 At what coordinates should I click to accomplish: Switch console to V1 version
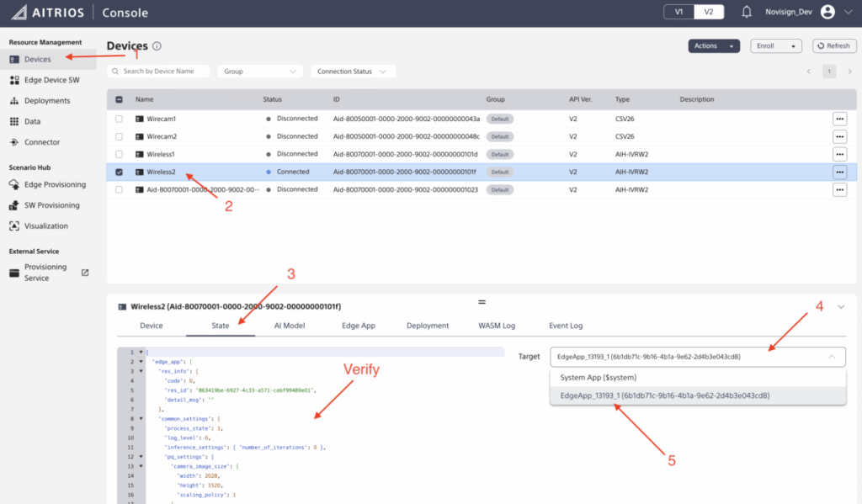[x=680, y=12]
